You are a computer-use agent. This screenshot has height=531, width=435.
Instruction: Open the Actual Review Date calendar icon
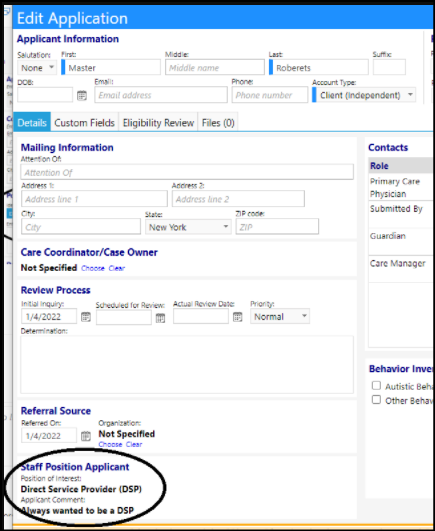(x=237, y=317)
